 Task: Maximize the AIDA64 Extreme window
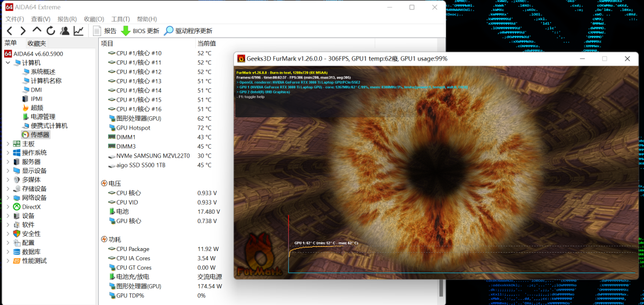pos(412,8)
